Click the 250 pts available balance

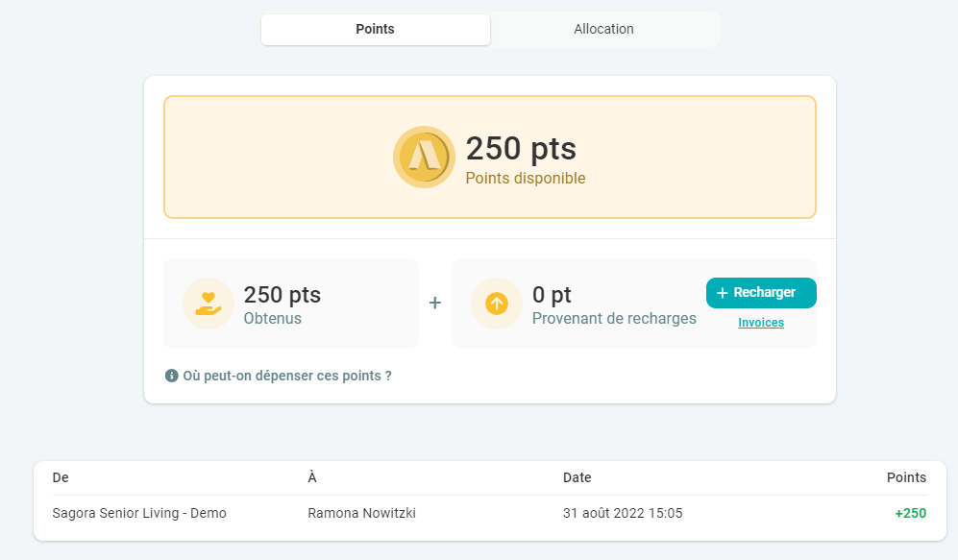pyautogui.click(x=521, y=149)
